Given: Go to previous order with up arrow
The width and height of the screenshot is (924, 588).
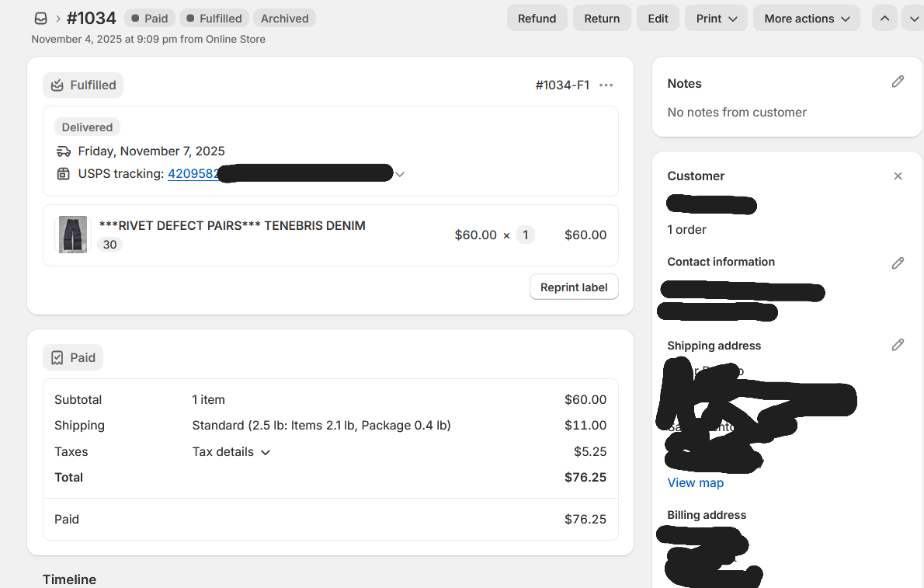Looking at the screenshot, I should tap(884, 19).
